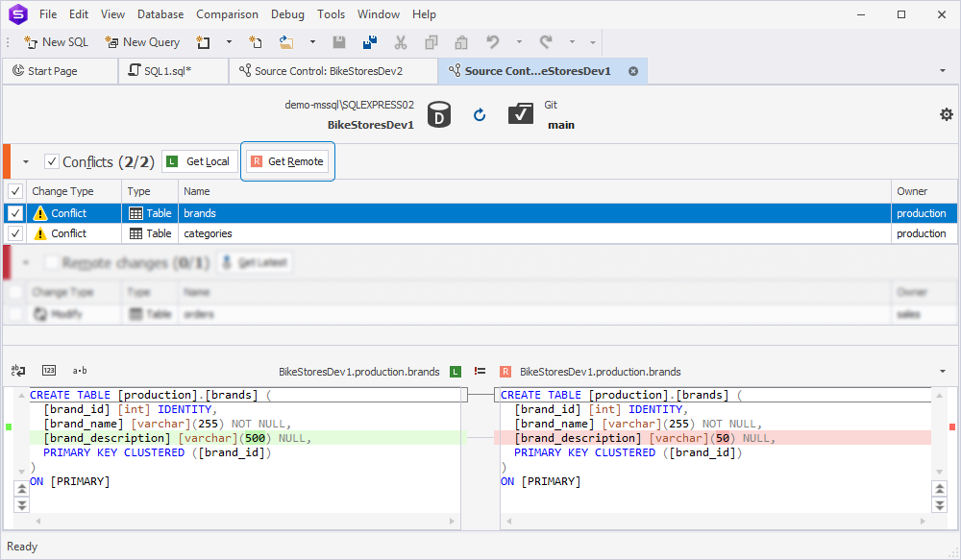Click the New SQL toolbar button
The width and height of the screenshot is (961, 560).
click(x=57, y=42)
